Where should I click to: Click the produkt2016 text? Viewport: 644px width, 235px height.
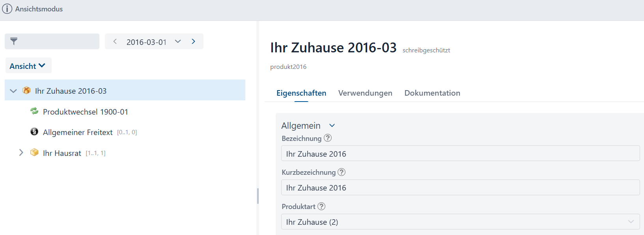[x=288, y=67]
